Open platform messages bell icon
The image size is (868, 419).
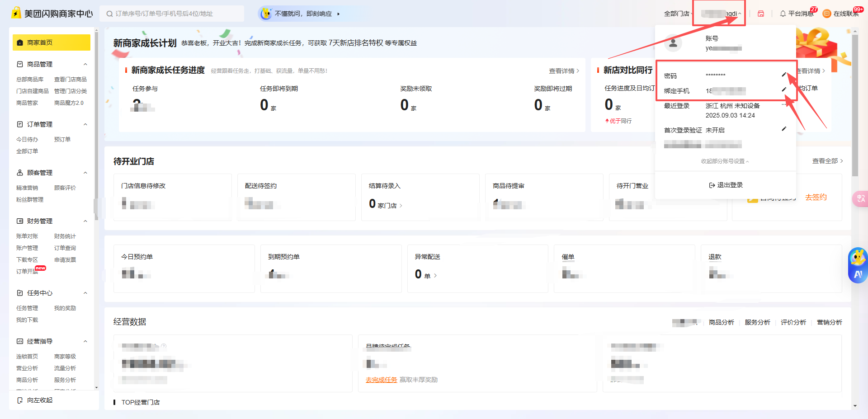[783, 14]
